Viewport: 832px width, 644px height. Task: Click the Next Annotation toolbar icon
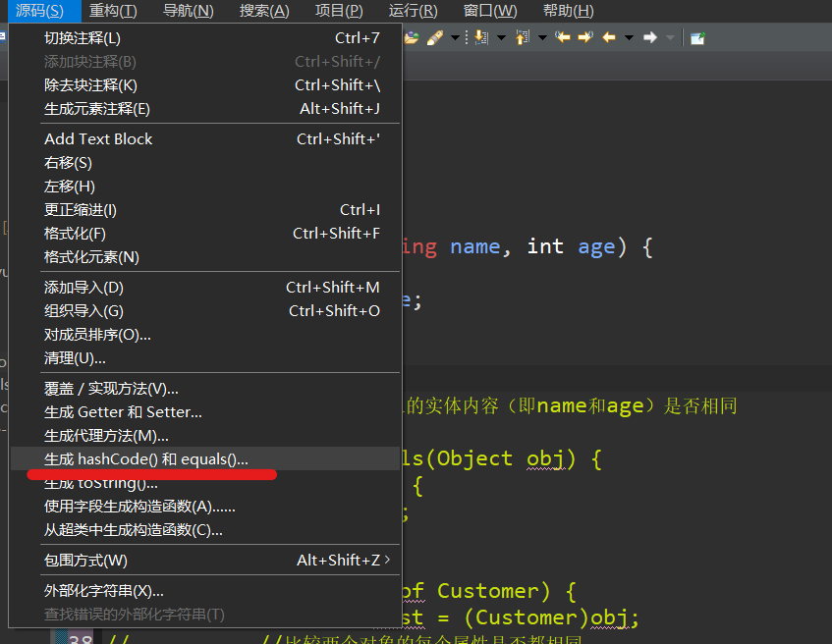tap(478, 36)
